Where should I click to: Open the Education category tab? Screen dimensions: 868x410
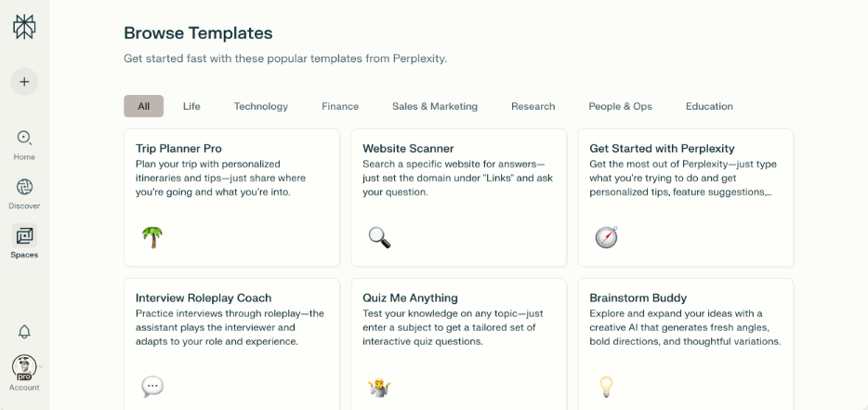click(709, 106)
